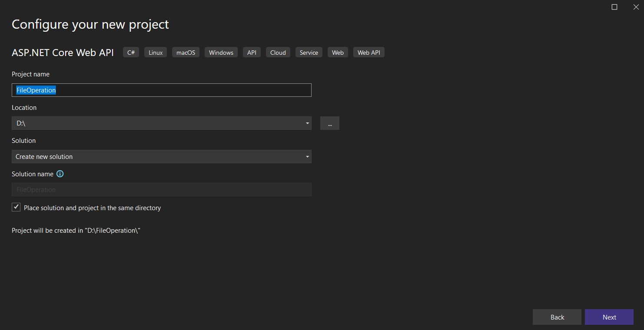
Task: Expand the Create new solution dropdown
Action: click(307, 156)
